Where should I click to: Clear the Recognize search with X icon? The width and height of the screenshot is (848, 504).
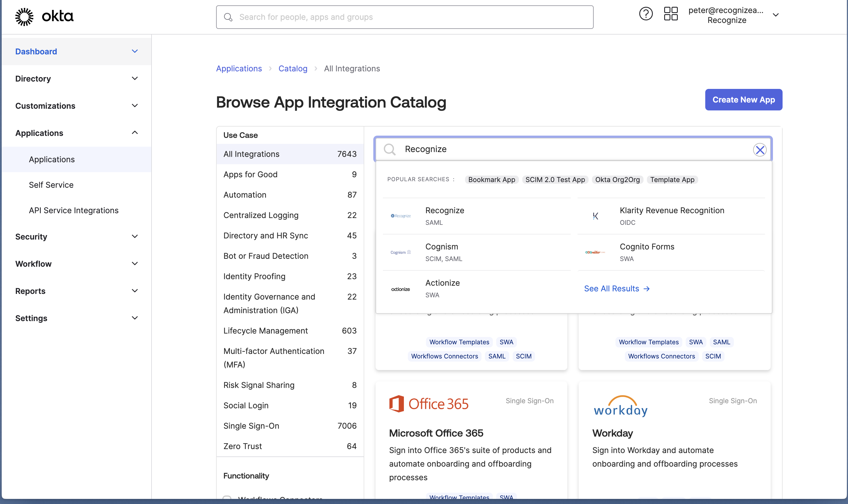click(x=760, y=150)
